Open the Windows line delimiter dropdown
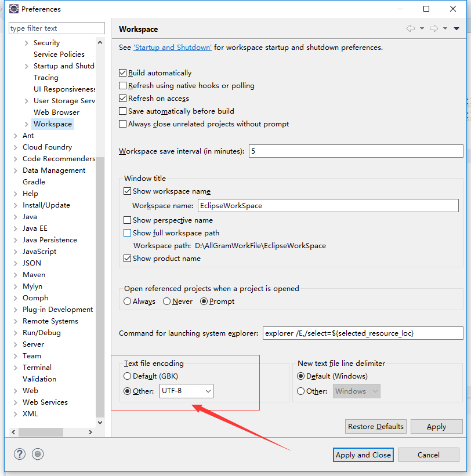Viewport: 471px width, 476px height. pyautogui.click(x=357, y=391)
